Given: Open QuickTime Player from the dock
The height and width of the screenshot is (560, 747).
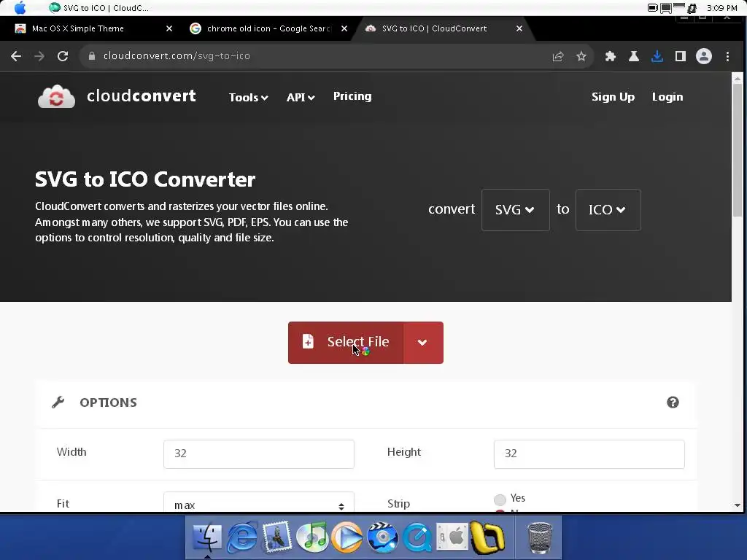Looking at the screenshot, I should click(417, 537).
